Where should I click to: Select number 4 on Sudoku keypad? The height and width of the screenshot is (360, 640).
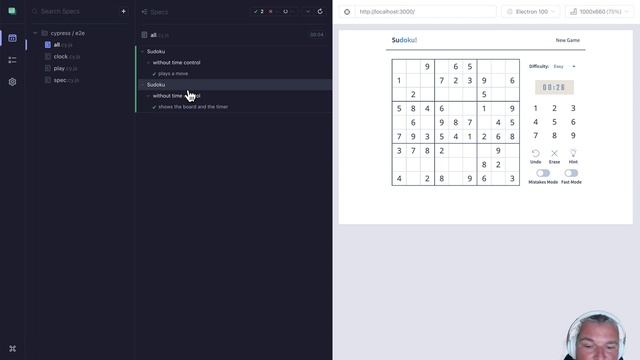[x=536, y=122]
